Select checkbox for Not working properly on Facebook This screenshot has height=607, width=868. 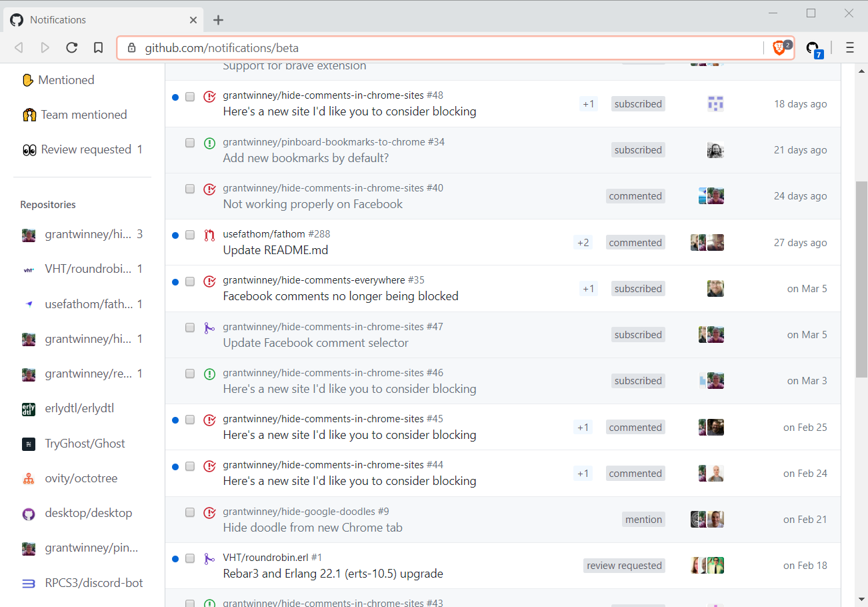[x=190, y=189]
